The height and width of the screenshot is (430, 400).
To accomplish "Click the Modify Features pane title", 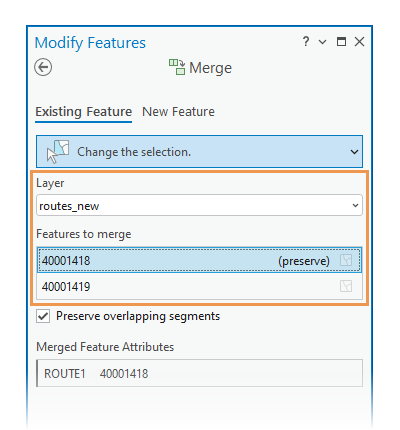I will (90, 43).
